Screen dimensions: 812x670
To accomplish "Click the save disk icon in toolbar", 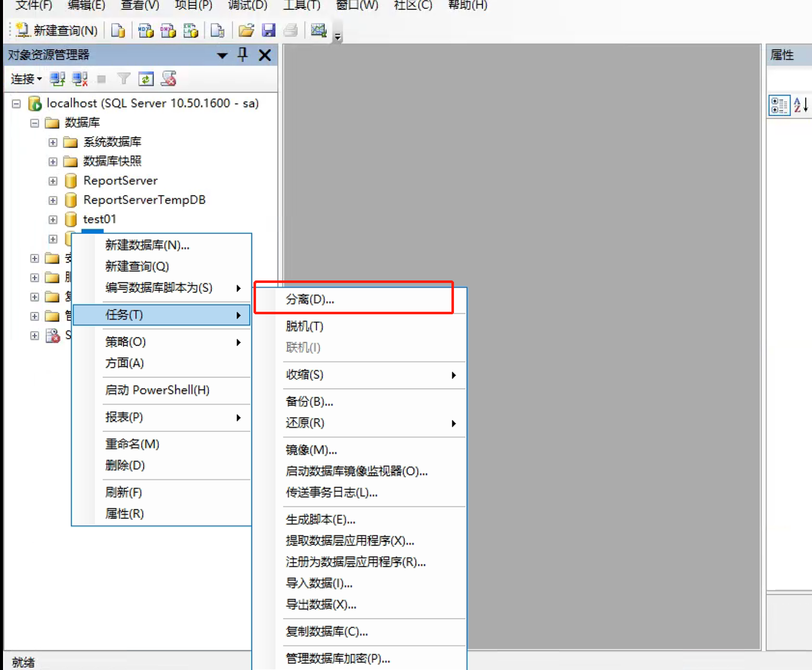I will (x=269, y=30).
